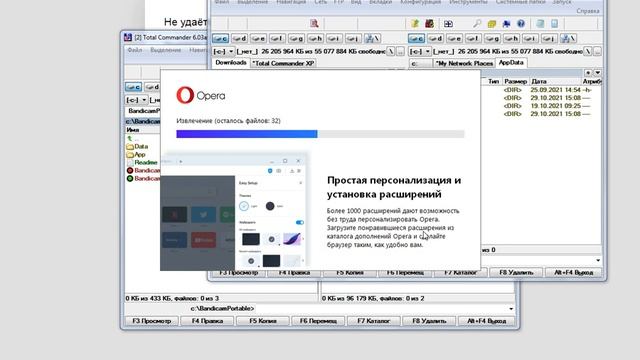This screenshot has height=360, width=640.
Task: Switch to the c: tab in right panel
Action: tap(420, 63)
